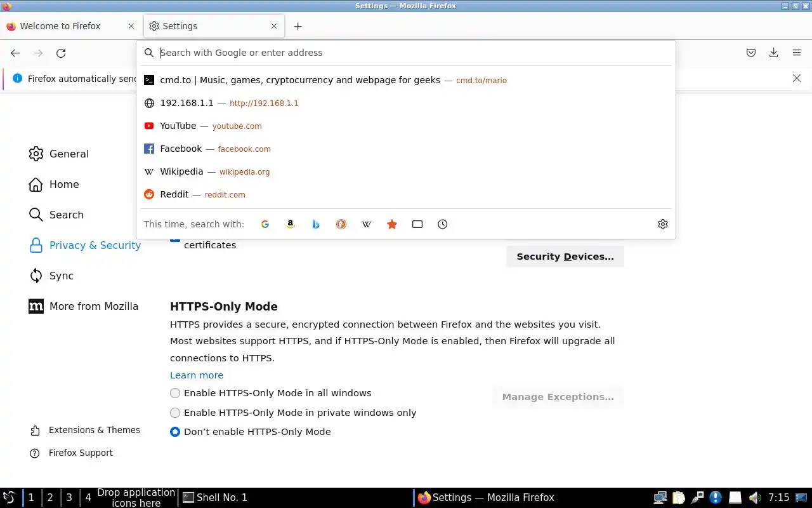The width and height of the screenshot is (812, 508).
Task: Open a new tab with plus button
Action: tap(298, 26)
